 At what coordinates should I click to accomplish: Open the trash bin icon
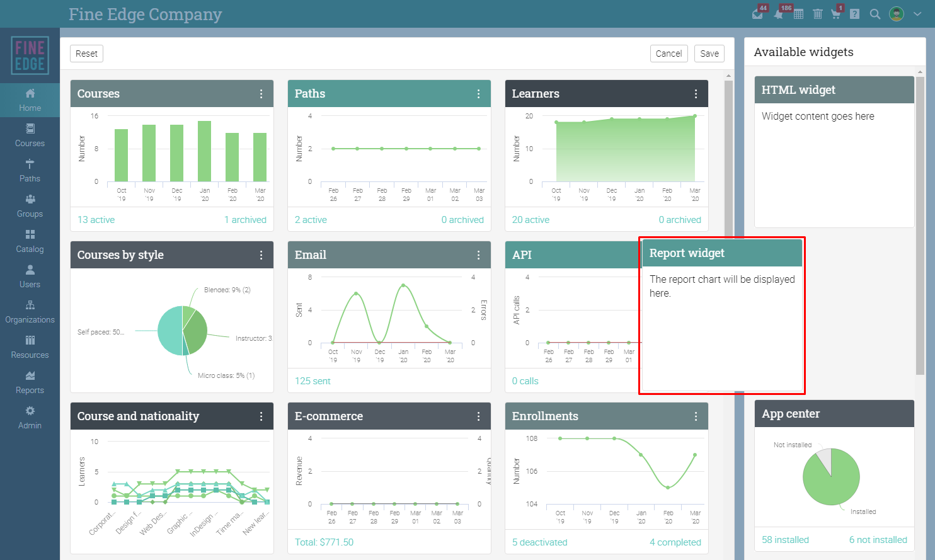pyautogui.click(x=818, y=14)
